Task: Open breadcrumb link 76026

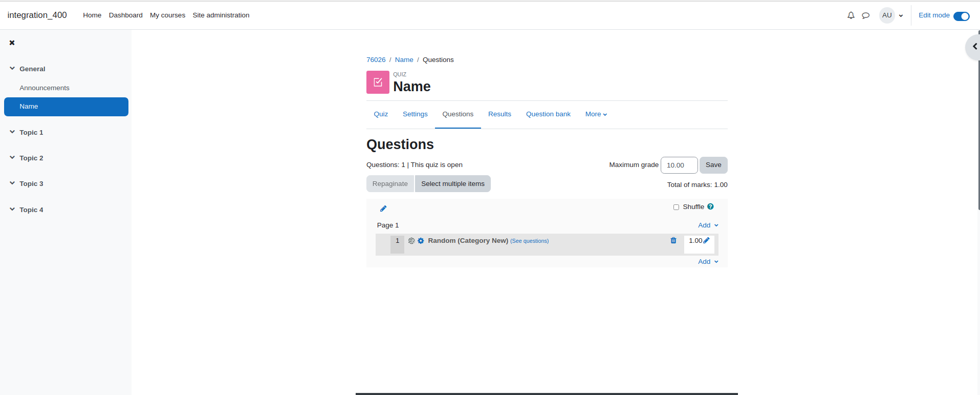Action: 376,60
